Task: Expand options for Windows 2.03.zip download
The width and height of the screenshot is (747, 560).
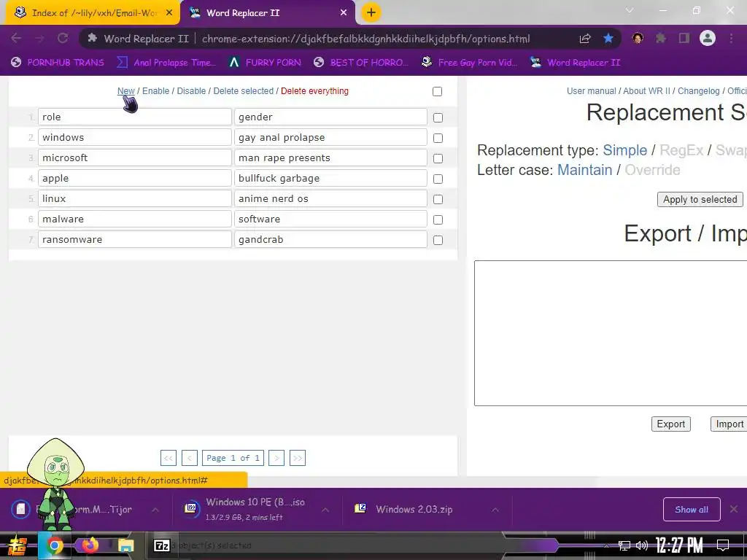Action: [495, 510]
